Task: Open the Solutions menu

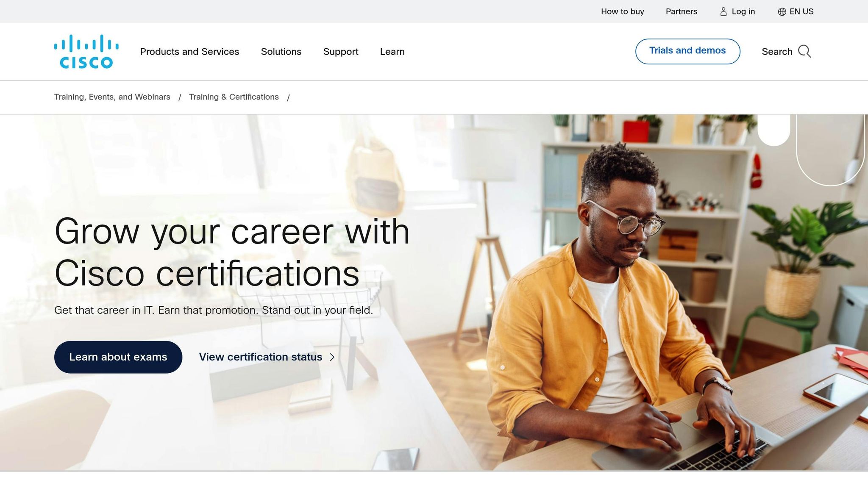Action: coord(281,52)
